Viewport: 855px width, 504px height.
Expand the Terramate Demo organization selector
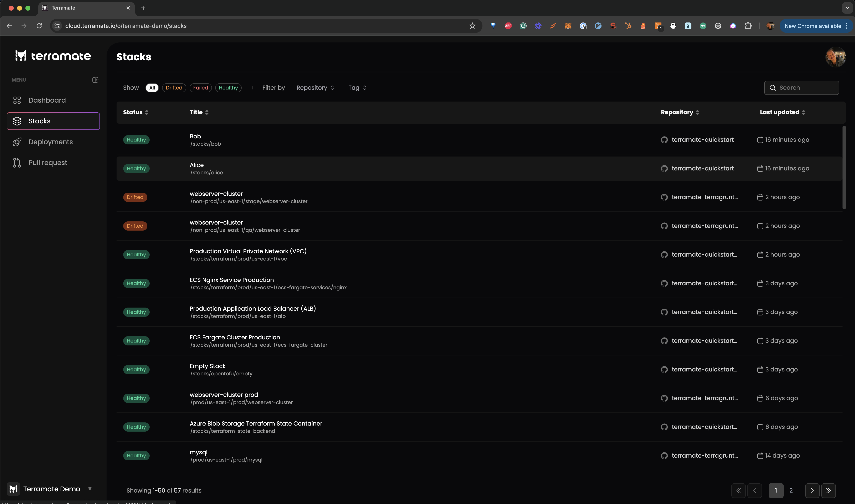(x=90, y=489)
